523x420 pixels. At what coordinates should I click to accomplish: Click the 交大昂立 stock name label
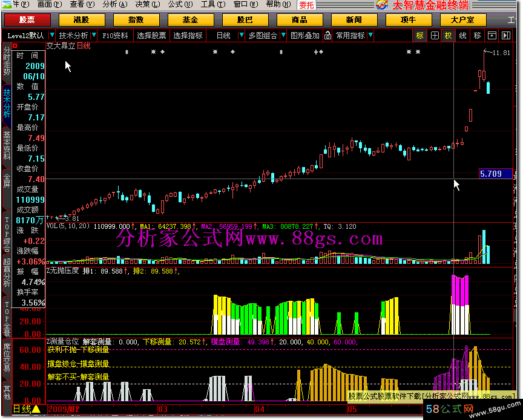(x=61, y=46)
